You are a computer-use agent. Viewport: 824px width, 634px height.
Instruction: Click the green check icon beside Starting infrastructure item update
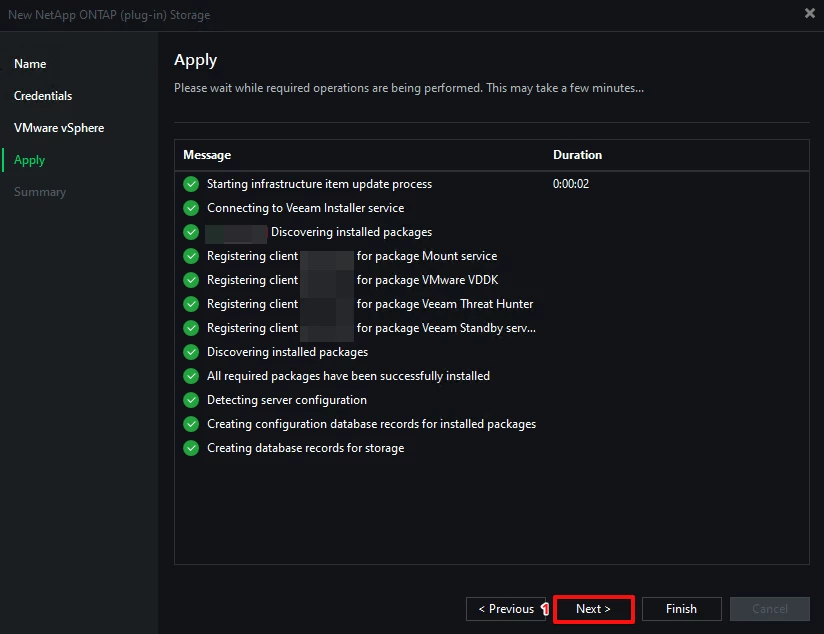191,184
